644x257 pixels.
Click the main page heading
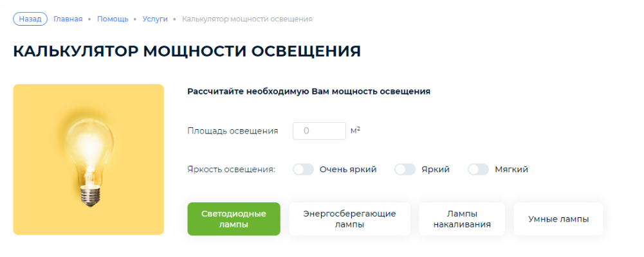pos(187,51)
